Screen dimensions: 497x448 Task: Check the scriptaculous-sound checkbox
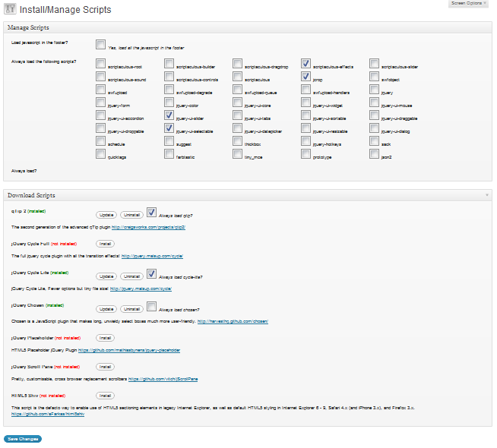point(100,76)
